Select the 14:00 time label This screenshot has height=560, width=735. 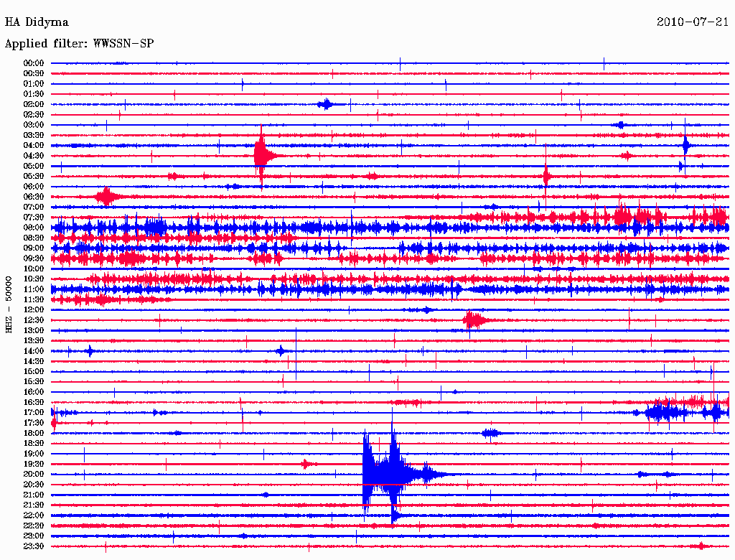(x=33, y=351)
